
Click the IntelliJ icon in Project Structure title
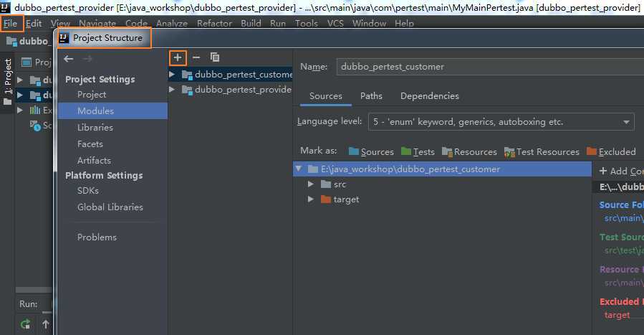pos(64,38)
